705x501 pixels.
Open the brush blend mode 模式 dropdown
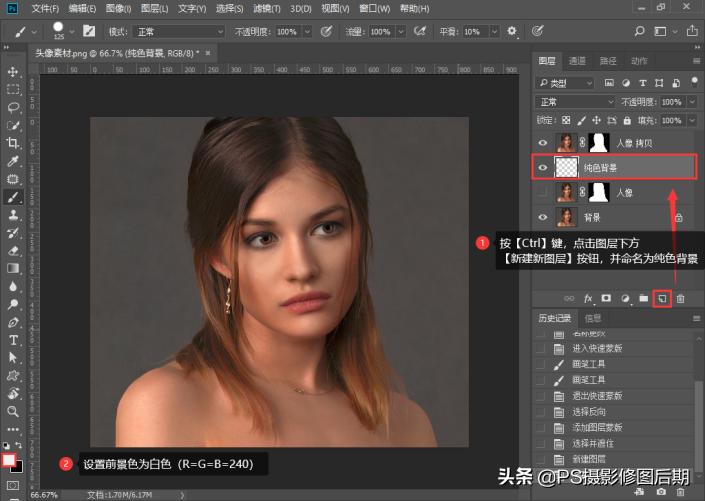point(179,31)
